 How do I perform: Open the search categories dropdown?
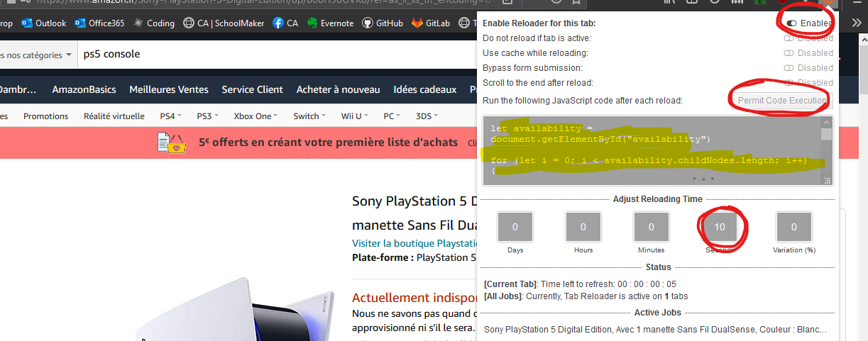pos(37,55)
